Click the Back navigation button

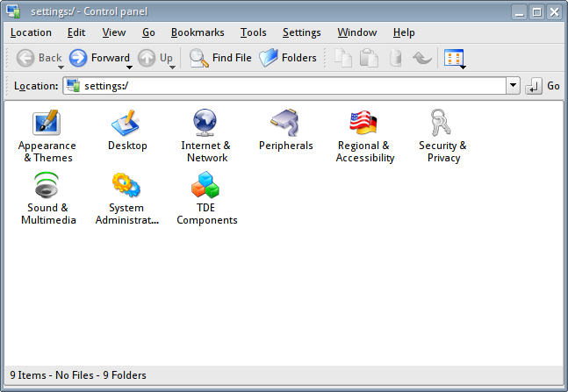tap(39, 58)
